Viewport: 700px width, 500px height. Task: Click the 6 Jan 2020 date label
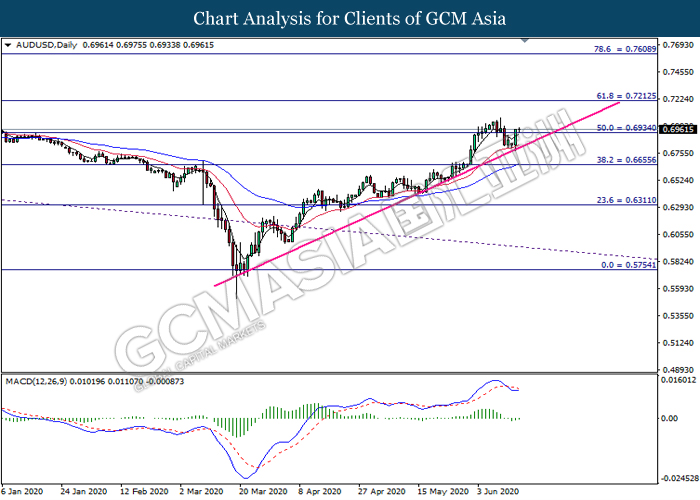[x=22, y=492]
